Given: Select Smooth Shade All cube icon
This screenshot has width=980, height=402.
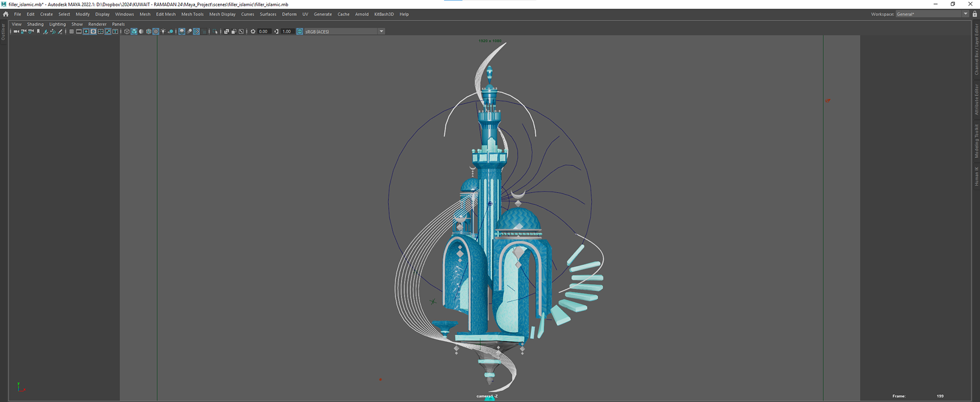Looking at the screenshot, I should tap(134, 32).
